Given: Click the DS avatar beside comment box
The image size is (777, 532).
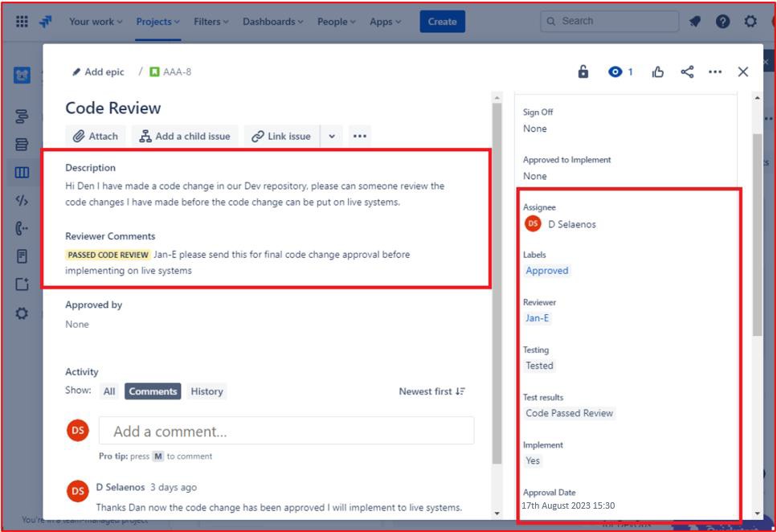Looking at the screenshot, I should (78, 431).
